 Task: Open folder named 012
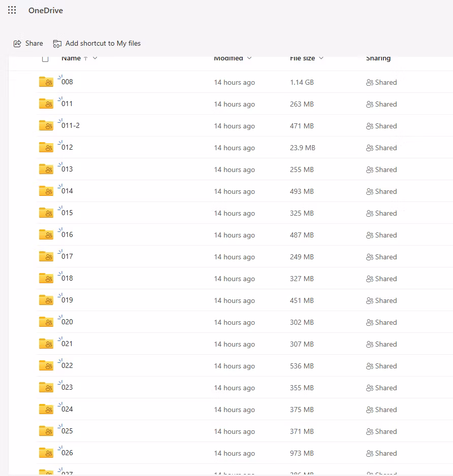[67, 148]
